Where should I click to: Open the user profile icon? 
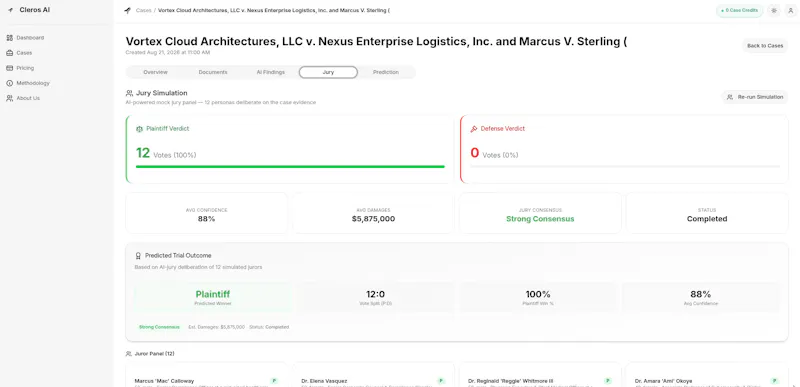(790, 10)
